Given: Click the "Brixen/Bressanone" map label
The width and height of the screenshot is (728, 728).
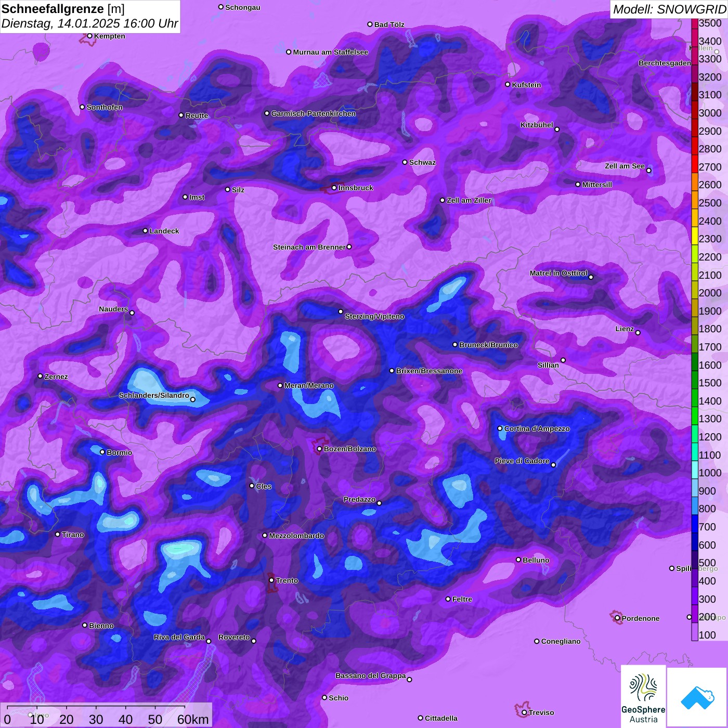Looking at the screenshot, I should click(430, 371).
